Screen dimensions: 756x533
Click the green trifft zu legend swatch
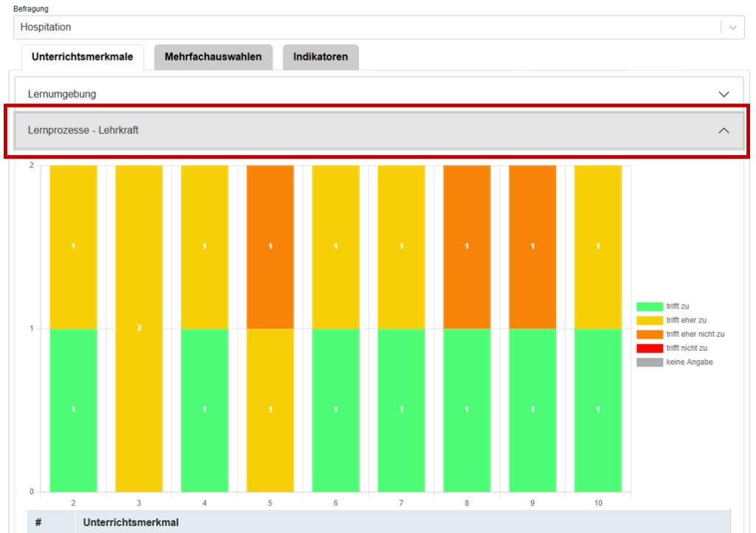(649, 306)
